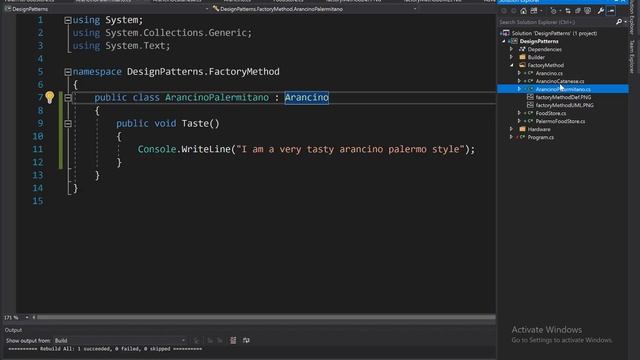
Task: Click Go to Next Message output icon
Action: click(x=220, y=340)
